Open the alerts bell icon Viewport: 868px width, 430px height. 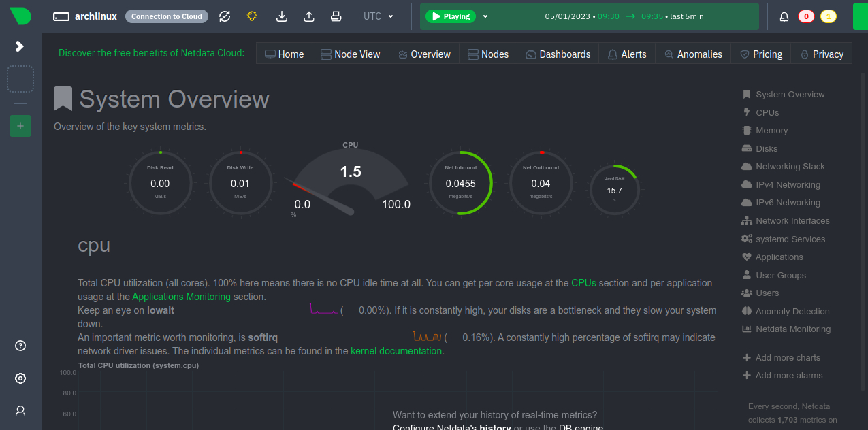(x=784, y=16)
